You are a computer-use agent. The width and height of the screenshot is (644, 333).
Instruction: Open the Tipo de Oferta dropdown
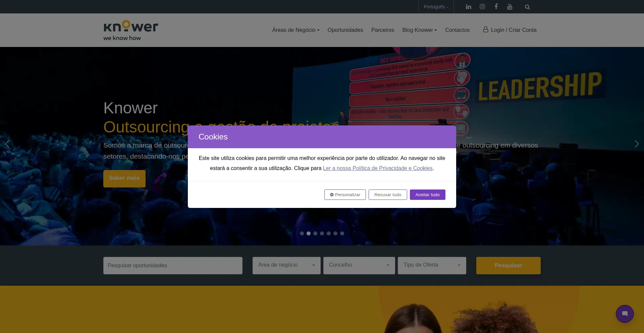[x=432, y=265]
